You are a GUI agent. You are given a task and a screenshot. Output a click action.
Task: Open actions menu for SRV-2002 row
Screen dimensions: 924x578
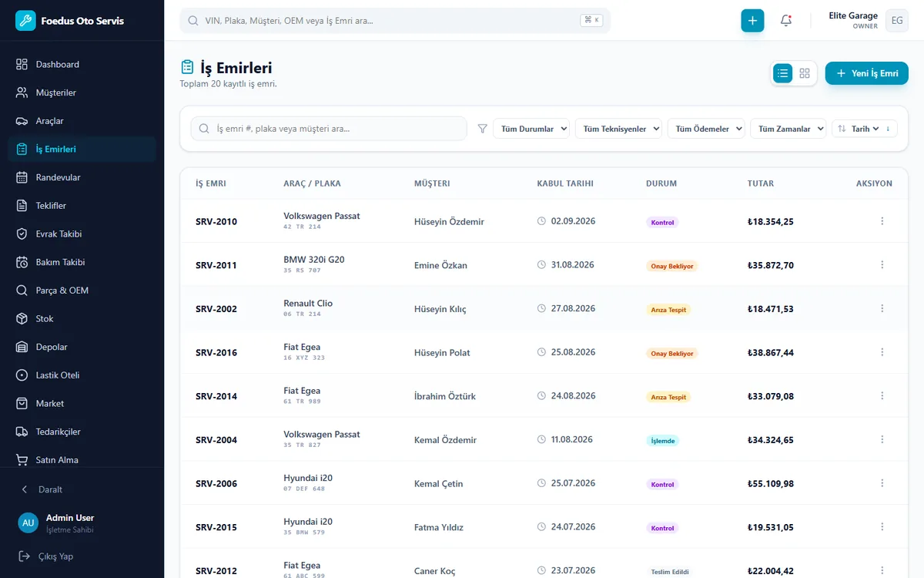pos(882,309)
